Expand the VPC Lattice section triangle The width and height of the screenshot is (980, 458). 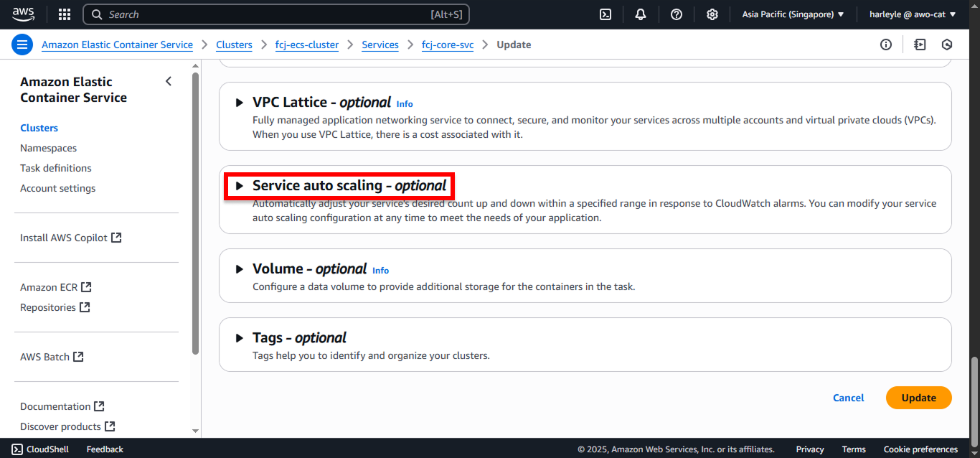pyautogui.click(x=240, y=103)
